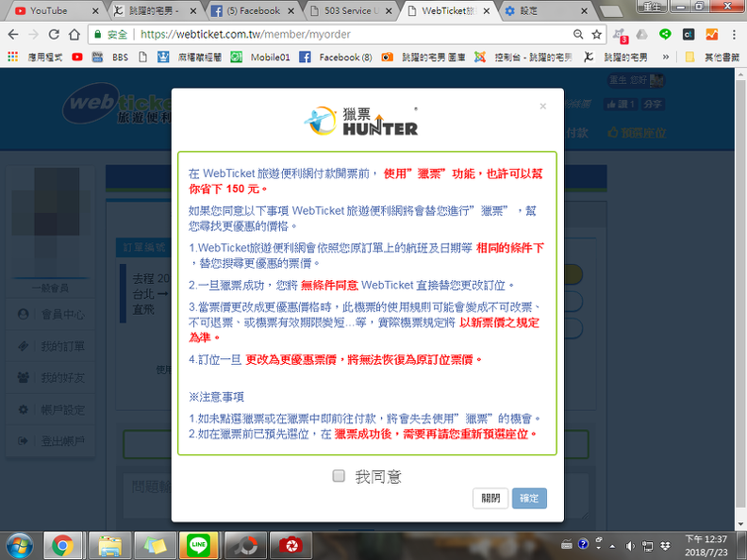747x560 pixels.
Task: Open the zoom magnifier in address bar
Action: pos(578,34)
